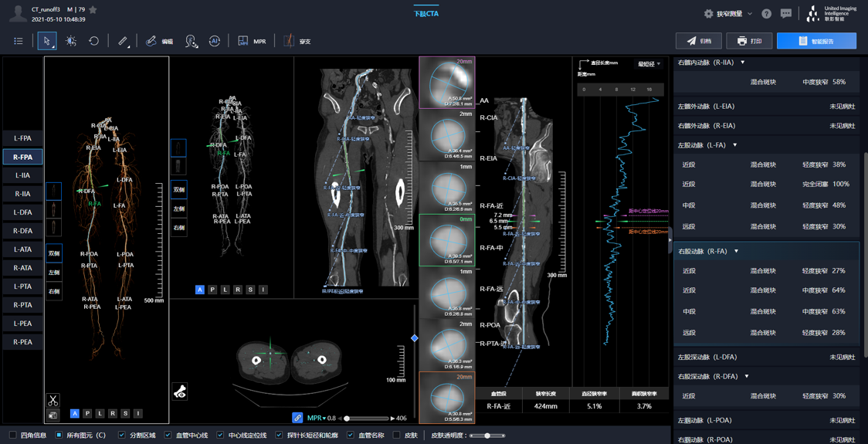The height and width of the screenshot is (444, 868).
Task: Select the R-PEA vessel tab
Action: coord(22,342)
